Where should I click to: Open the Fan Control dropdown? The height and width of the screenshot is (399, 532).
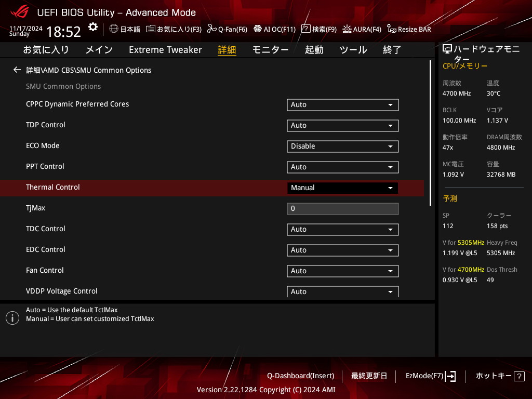(x=343, y=271)
